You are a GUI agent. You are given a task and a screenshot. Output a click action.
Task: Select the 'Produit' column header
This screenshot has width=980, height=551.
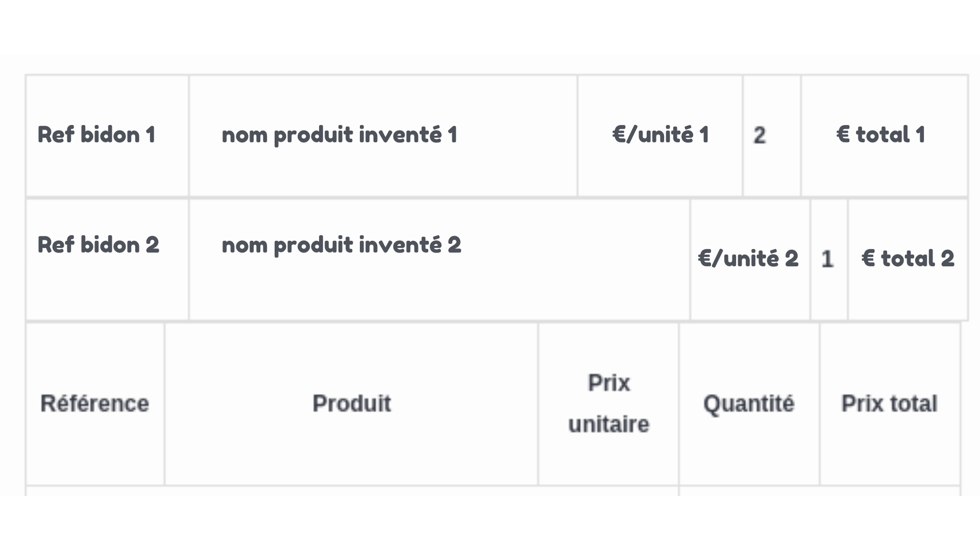coord(352,404)
